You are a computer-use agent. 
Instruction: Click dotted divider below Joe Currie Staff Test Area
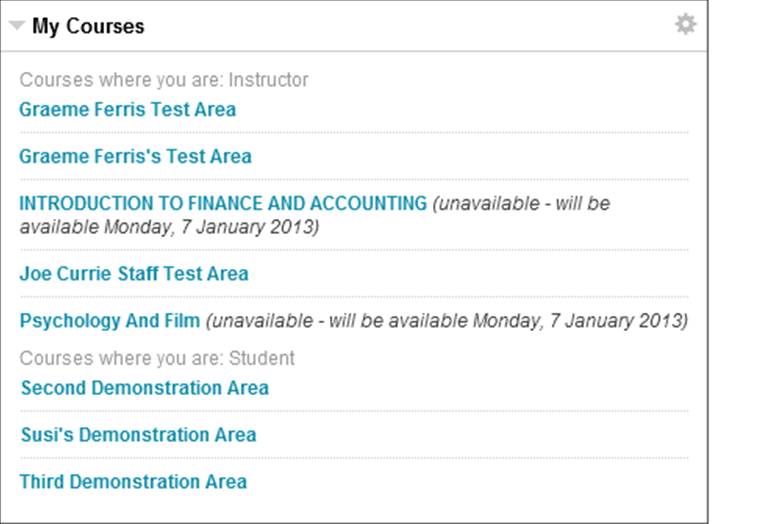click(353, 297)
